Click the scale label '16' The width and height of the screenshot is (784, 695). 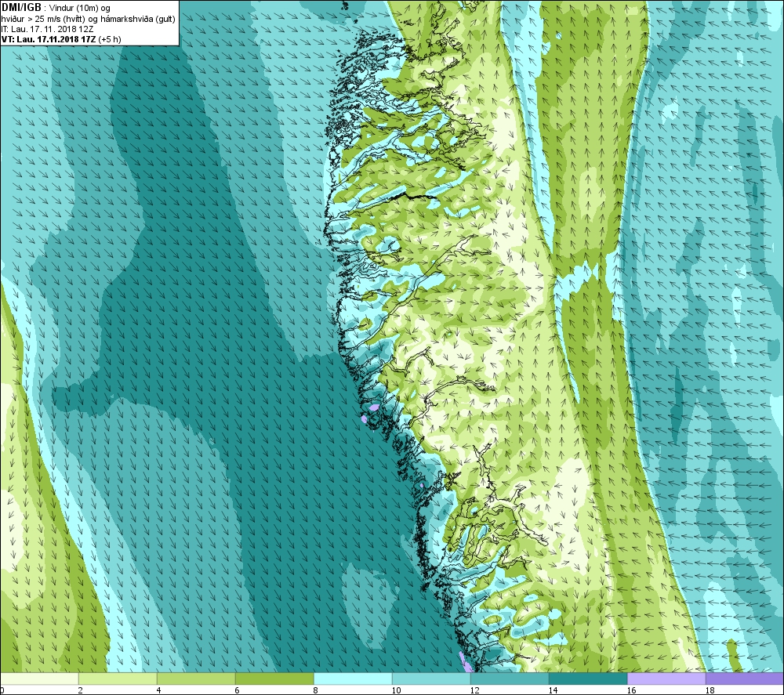click(x=631, y=690)
